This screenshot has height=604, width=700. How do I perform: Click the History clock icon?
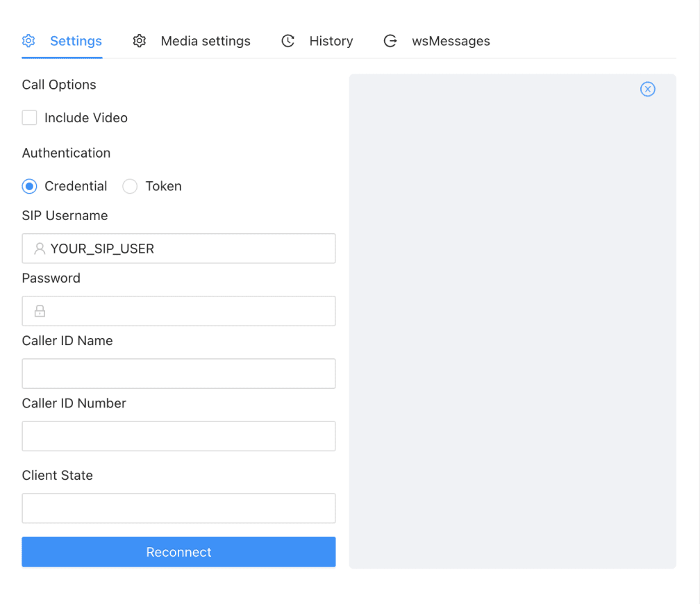pyautogui.click(x=287, y=41)
